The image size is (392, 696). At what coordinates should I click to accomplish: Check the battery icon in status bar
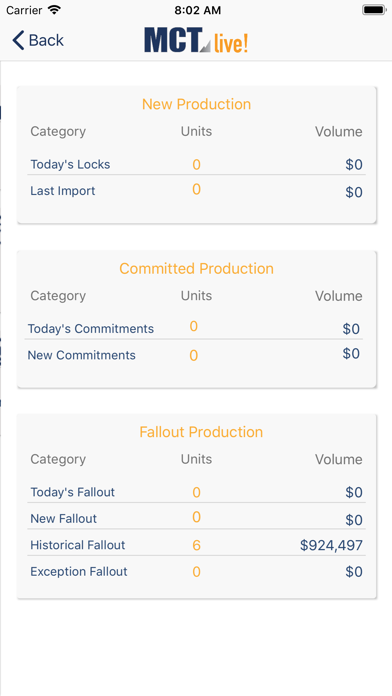click(x=374, y=10)
